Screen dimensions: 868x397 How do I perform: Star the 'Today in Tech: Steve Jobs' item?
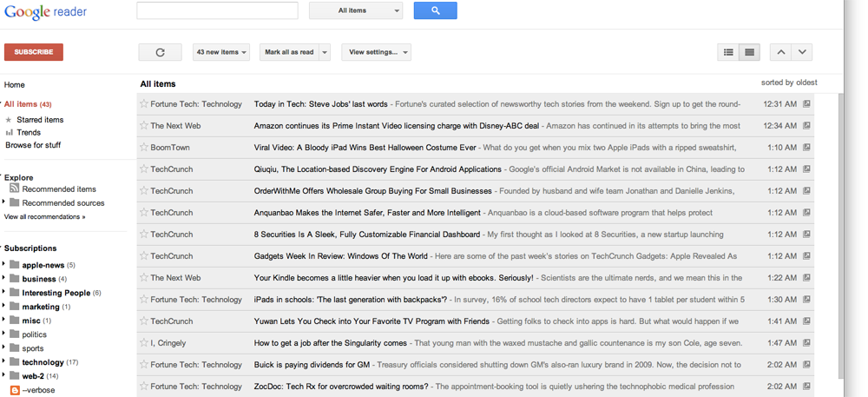point(144,103)
